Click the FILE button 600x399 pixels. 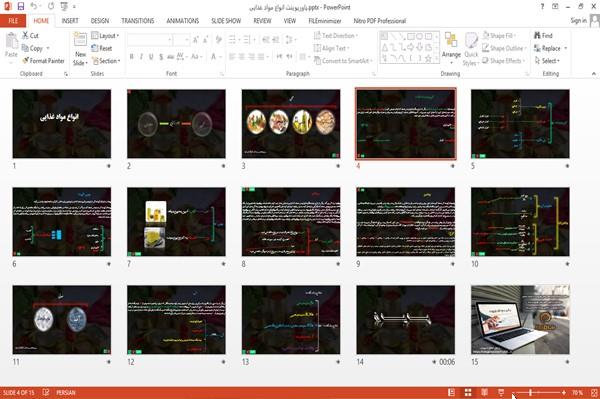[13, 21]
